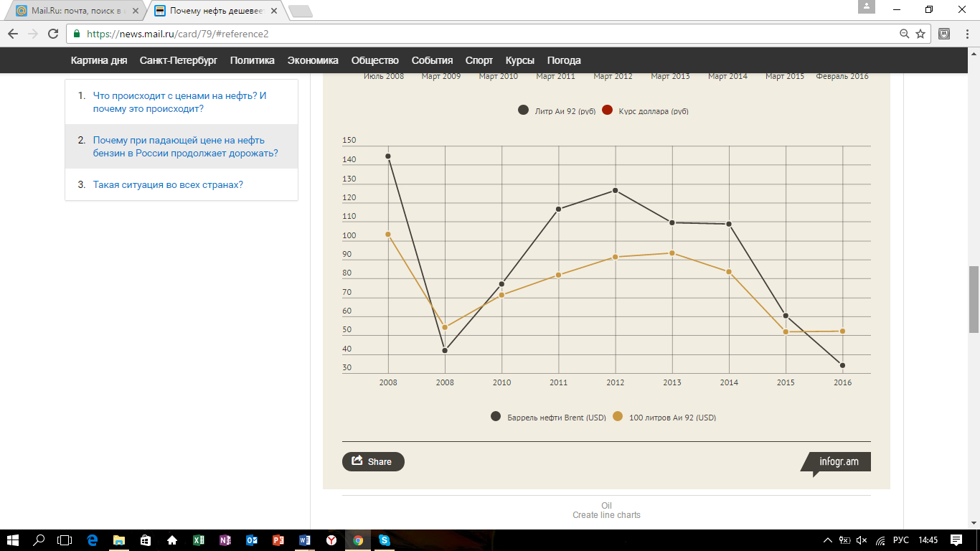Toggle the '100 литров Аи 92 (USD)' legend series
Image resolution: width=980 pixels, height=551 pixels.
pyautogui.click(x=664, y=418)
